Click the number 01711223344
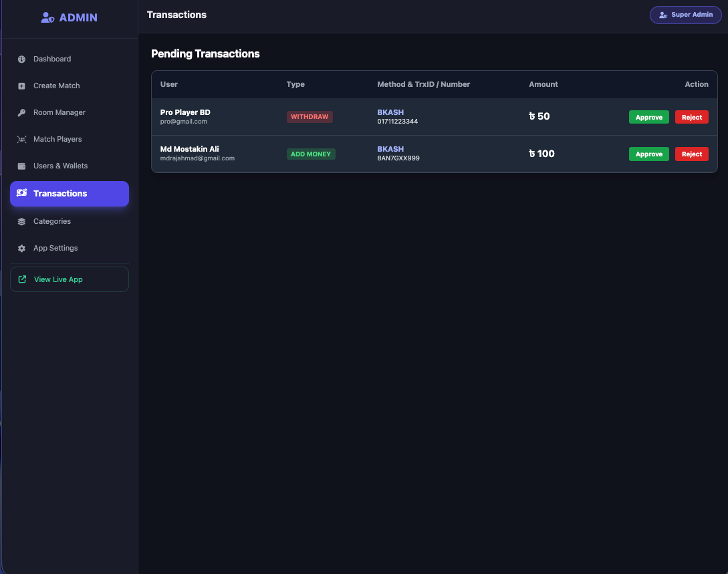This screenshot has height=574, width=728. click(398, 122)
